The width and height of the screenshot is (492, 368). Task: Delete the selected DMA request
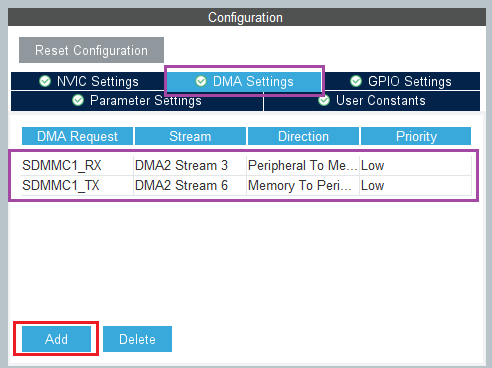pos(137,339)
